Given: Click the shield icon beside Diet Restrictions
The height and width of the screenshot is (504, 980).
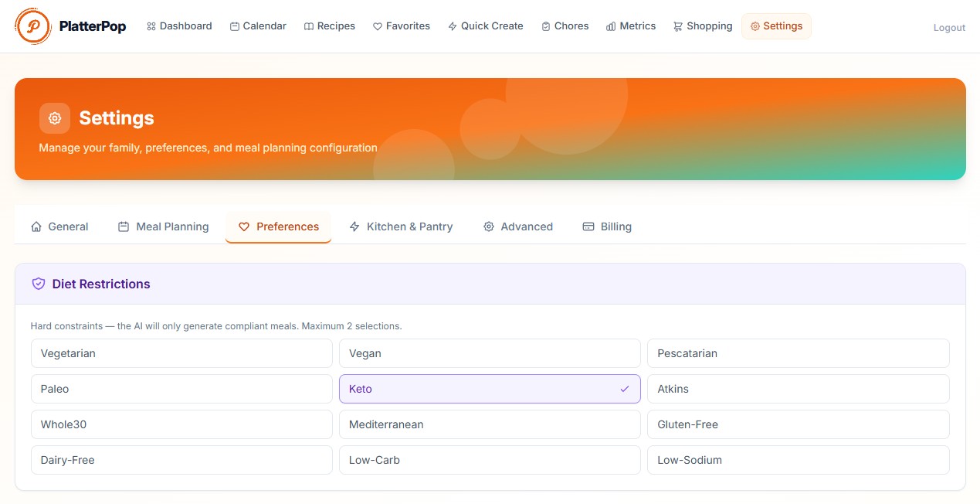Looking at the screenshot, I should point(39,284).
